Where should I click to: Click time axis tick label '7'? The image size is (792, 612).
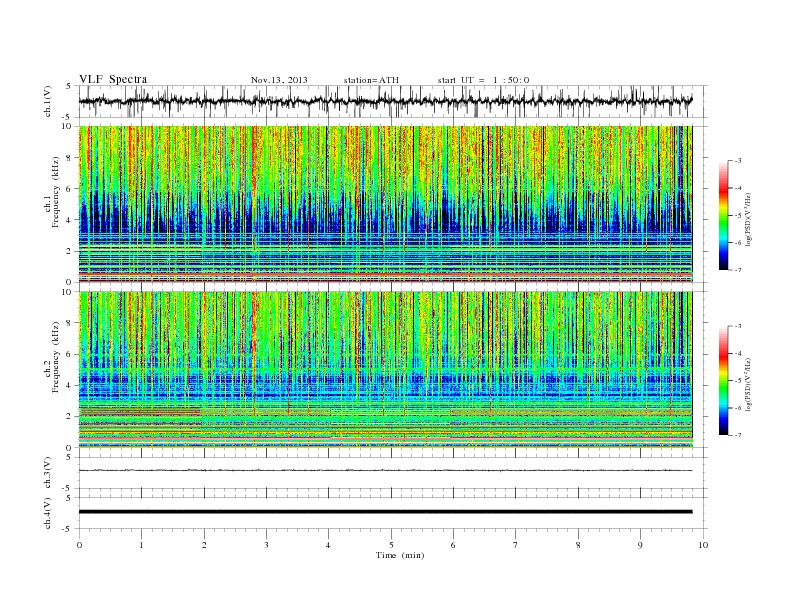tap(516, 545)
